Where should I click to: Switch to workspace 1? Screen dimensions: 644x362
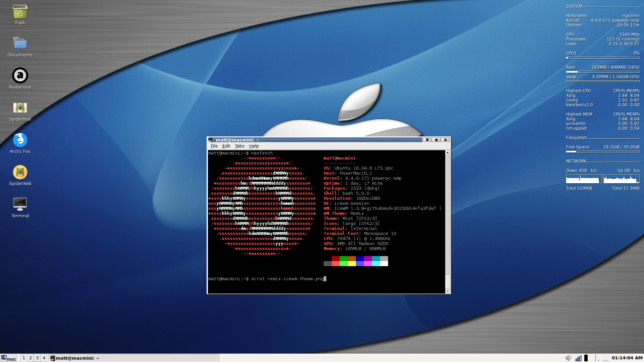pyautogui.click(x=24, y=358)
